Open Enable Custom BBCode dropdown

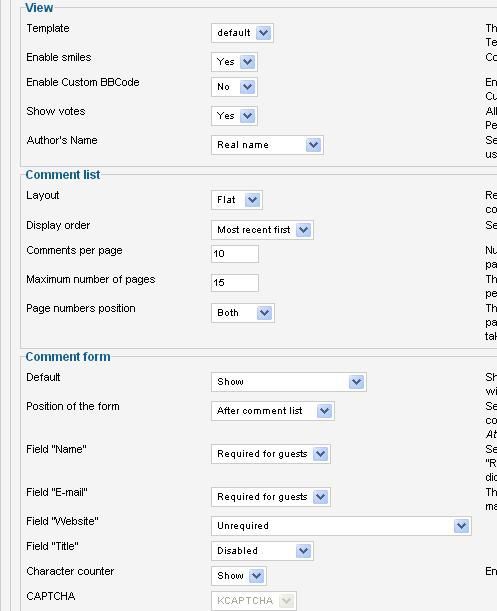(234, 87)
